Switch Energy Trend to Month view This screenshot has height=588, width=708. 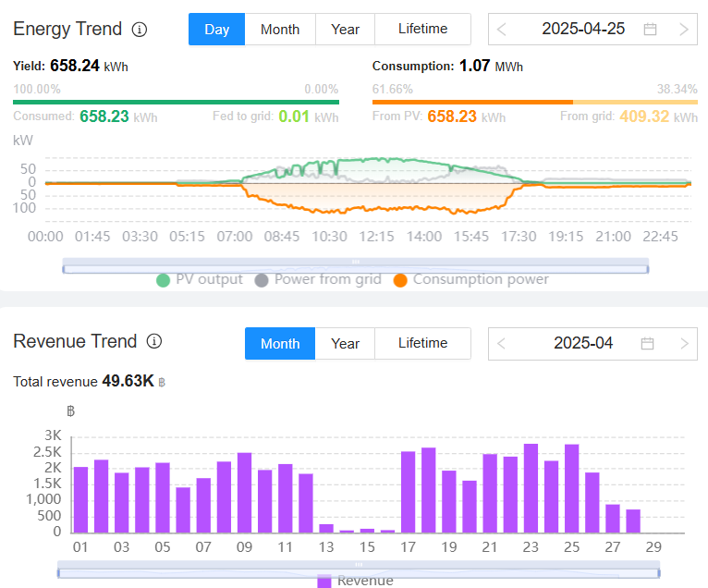[x=280, y=30]
